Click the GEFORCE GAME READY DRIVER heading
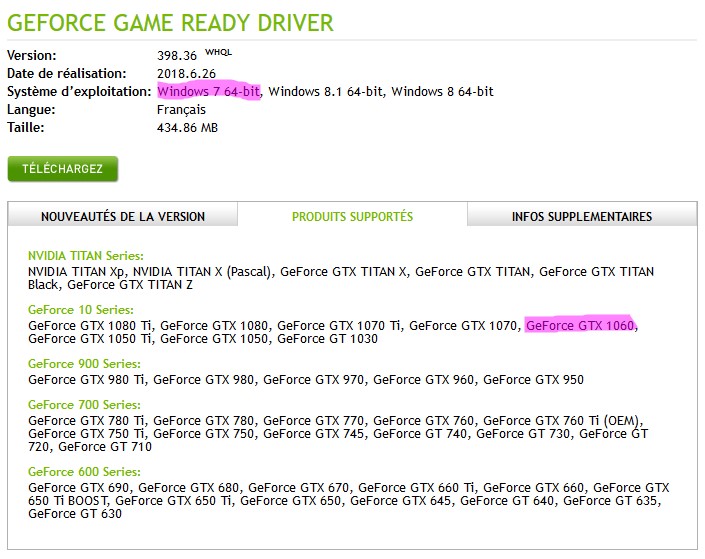 point(170,23)
